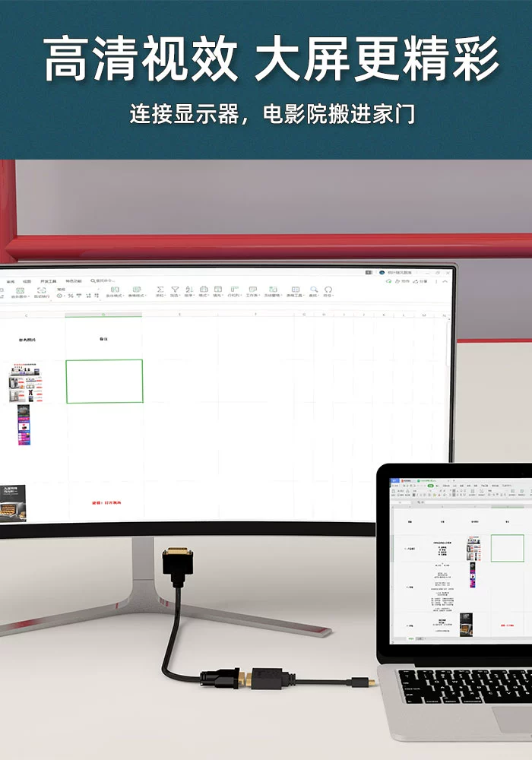Collapse the ribbon using the top-right chevron

(445, 281)
